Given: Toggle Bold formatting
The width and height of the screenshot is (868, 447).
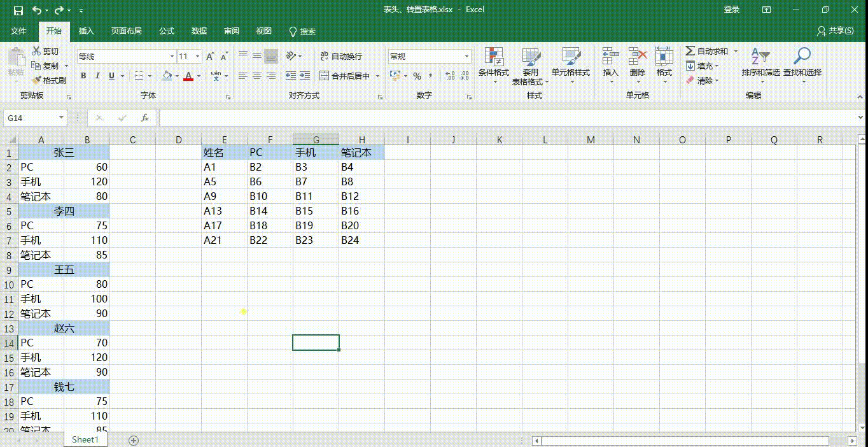Looking at the screenshot, I should point(83,76).
